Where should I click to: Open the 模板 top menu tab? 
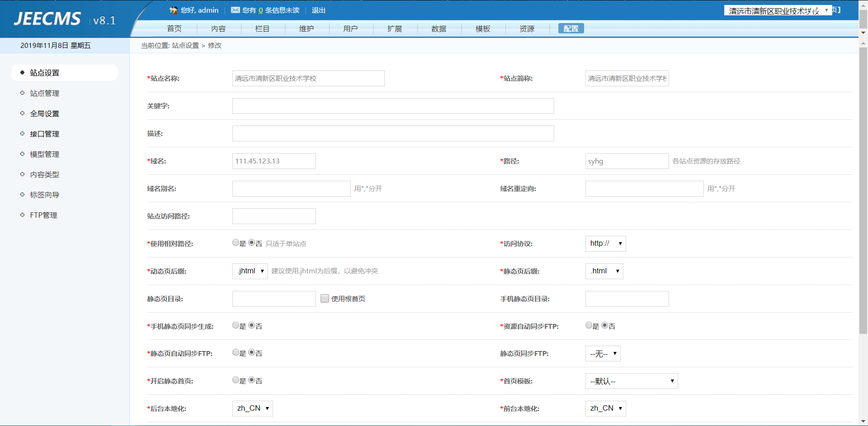(482, 28)
